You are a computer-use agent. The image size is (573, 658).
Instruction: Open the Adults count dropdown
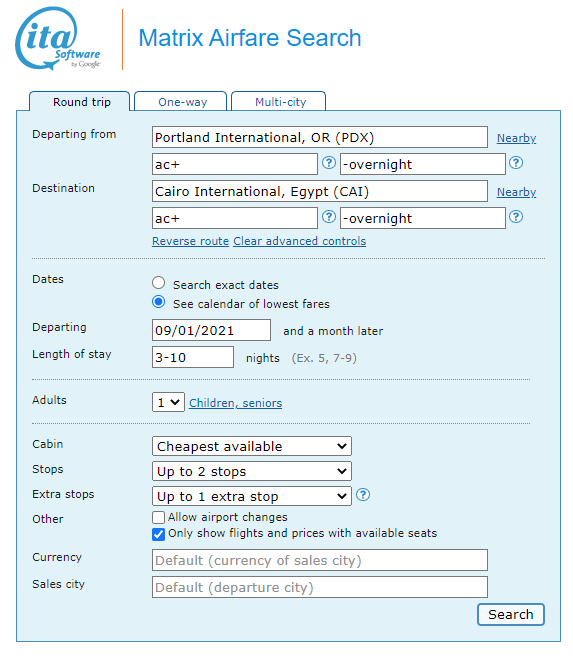tap(168, 402)
